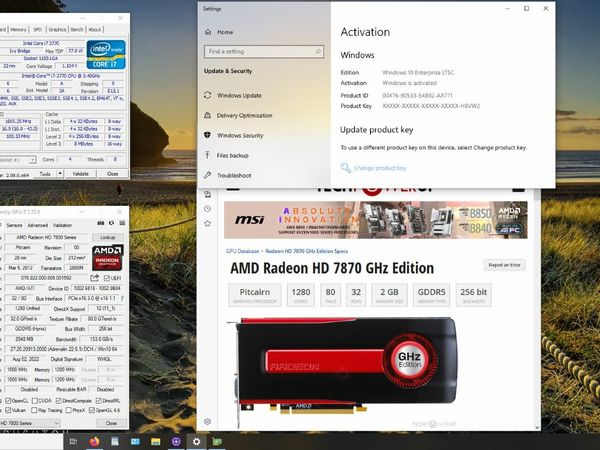Open Home in the Settings sidebar
The width and height of the screenshot is (600, 450).
225,32
